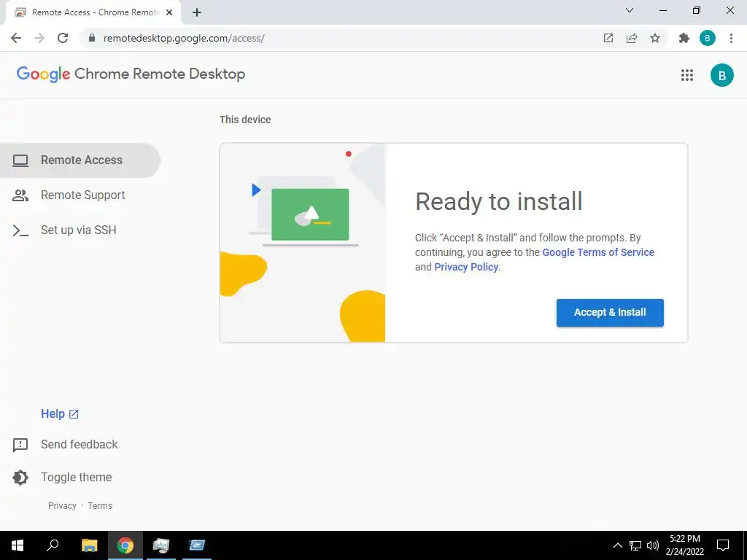The height and width of the screenshot is (560, 747).
Task: Open the monitor app in taskbar
Action: click(x=161, y=545)
